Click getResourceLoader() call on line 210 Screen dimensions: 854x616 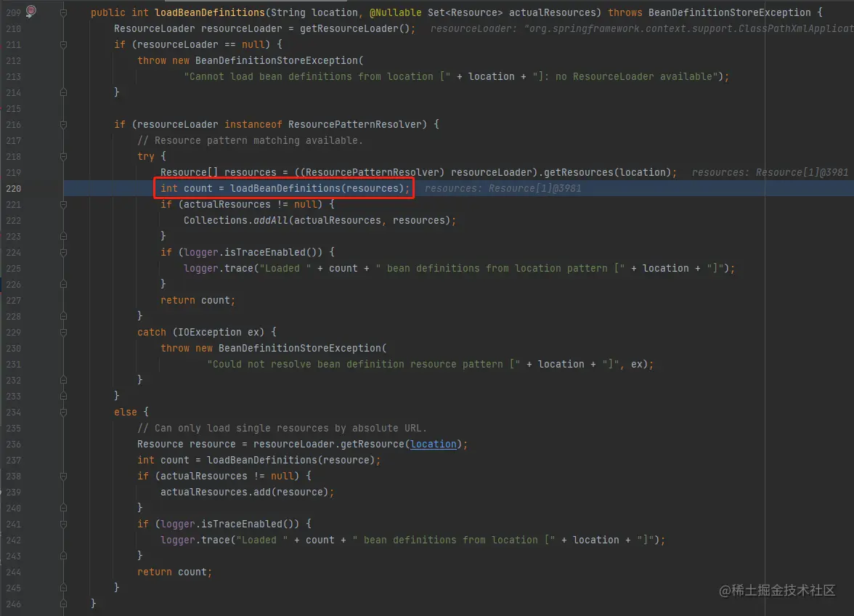pos(354,28)
